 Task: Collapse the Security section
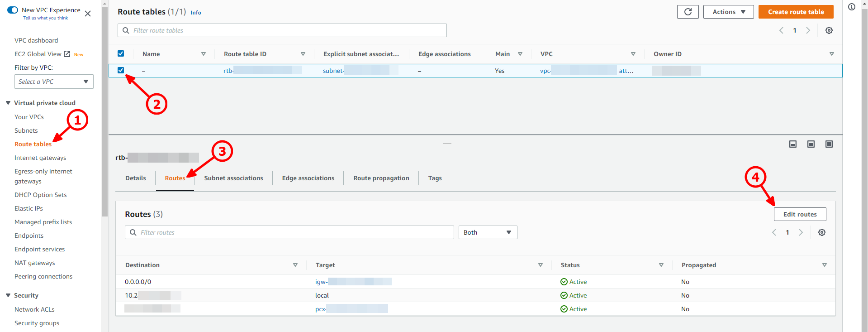pos(8,295)
